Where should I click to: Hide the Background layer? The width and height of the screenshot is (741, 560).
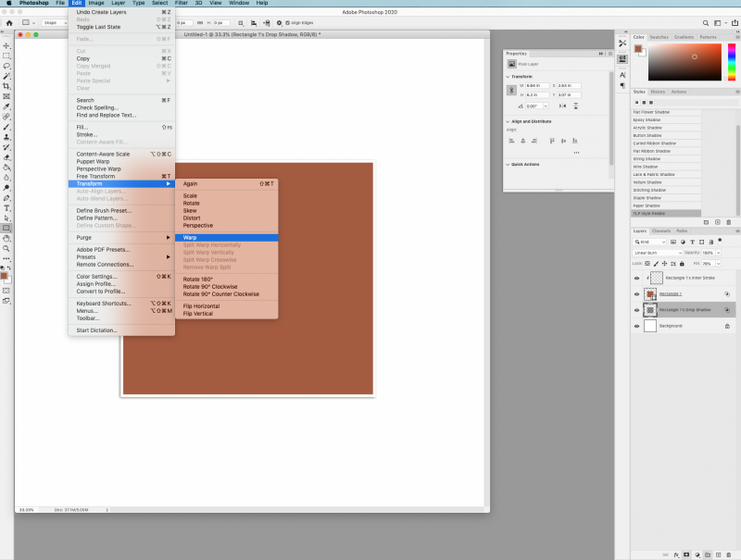(x=636, y=326)
